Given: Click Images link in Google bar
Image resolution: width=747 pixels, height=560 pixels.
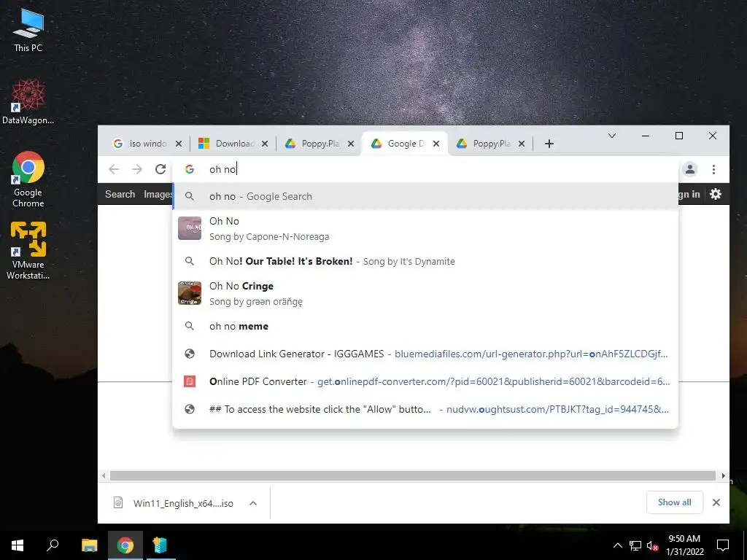Looking at the screenshot, I should (158, 194).
